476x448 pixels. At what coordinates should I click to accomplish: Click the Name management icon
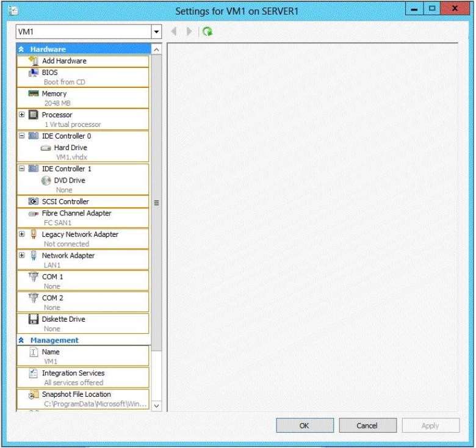pos(34,352)
